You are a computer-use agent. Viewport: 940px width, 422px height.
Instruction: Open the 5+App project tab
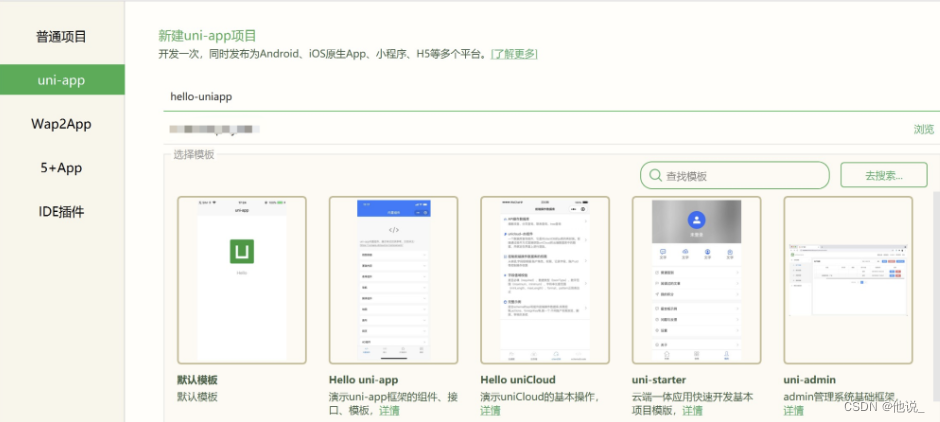[x=62, y=168]
